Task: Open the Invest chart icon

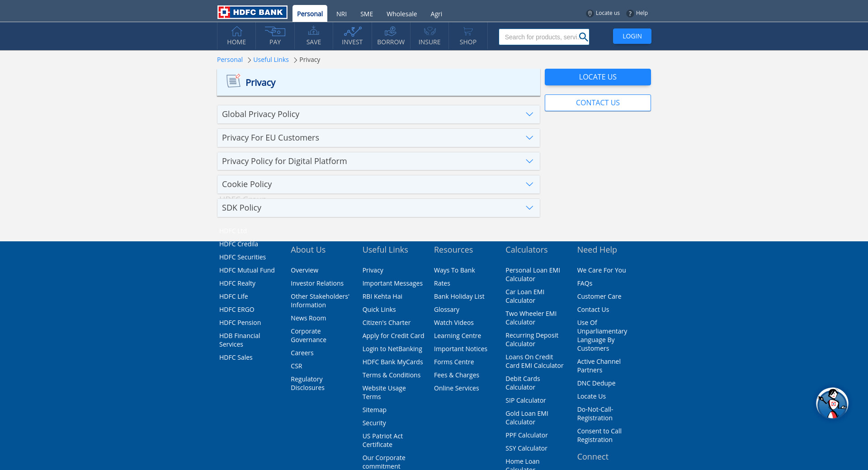Action: coord(352,31)
